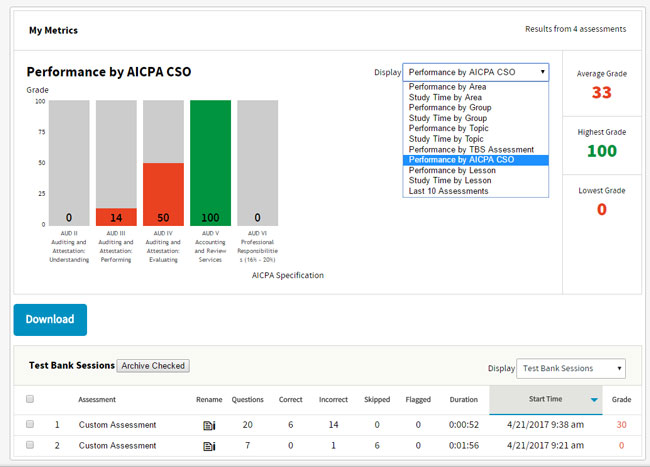Click the Download button

click(x=50, y=319)
